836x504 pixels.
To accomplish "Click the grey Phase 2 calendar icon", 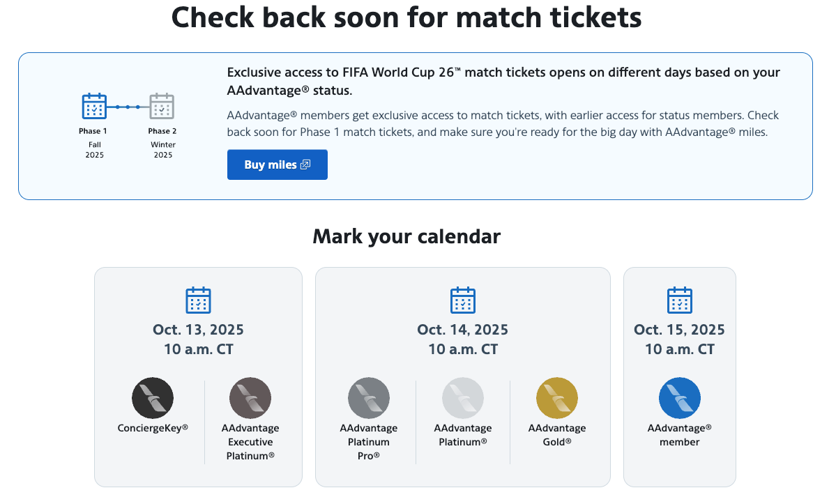I will click(162, 106).
